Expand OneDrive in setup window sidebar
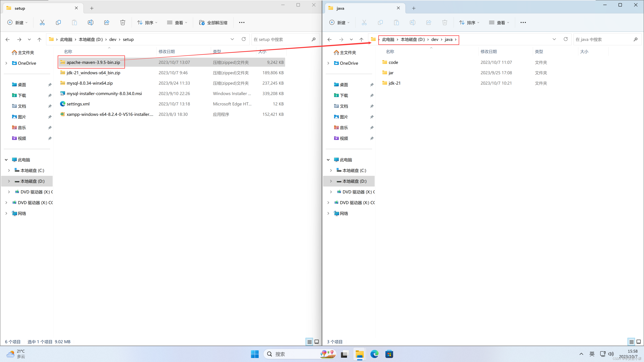The image size is (644, 362). tap(6, 63)
